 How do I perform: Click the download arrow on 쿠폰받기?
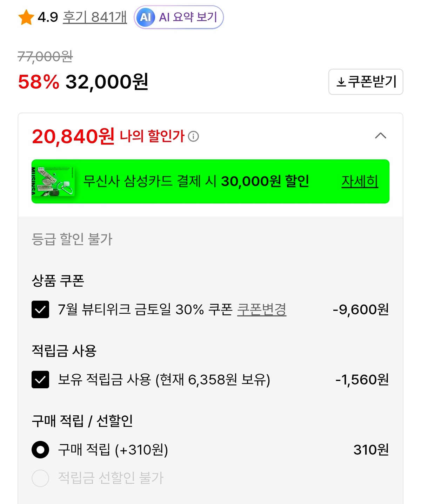point(341,82)
